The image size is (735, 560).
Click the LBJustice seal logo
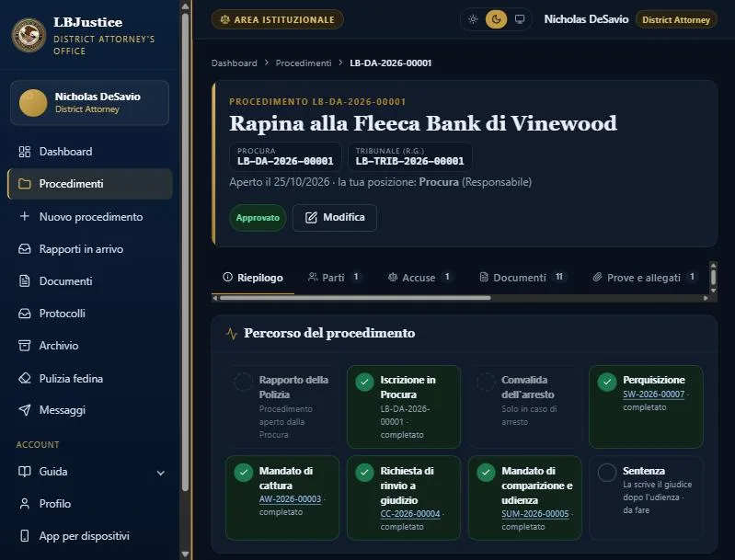[x=29, y=35]
